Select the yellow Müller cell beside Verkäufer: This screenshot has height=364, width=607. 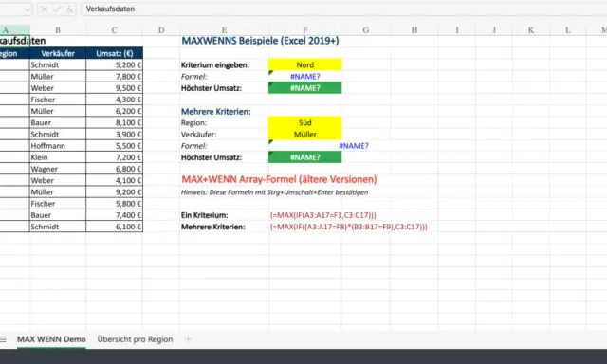point(305,135)
